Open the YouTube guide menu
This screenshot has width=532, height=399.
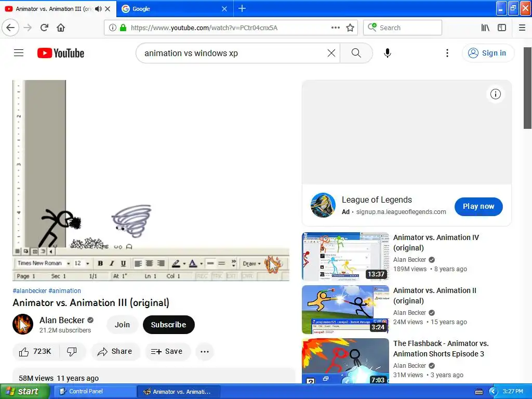tap(19, 53)
